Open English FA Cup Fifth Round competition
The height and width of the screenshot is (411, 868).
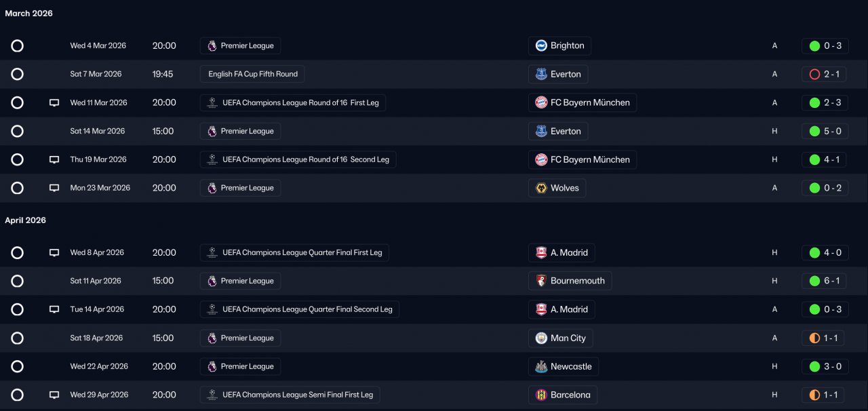coord(252,74)
